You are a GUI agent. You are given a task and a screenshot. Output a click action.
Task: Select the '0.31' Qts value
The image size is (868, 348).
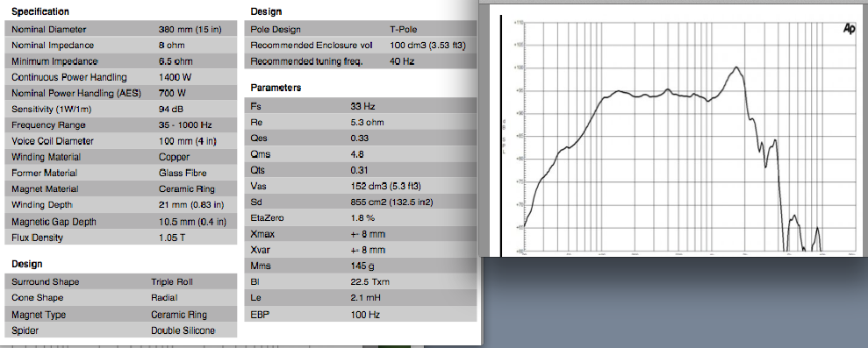359,170
